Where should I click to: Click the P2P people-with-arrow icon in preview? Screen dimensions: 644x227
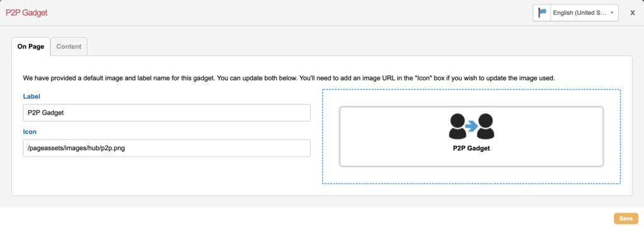point(472,126)
